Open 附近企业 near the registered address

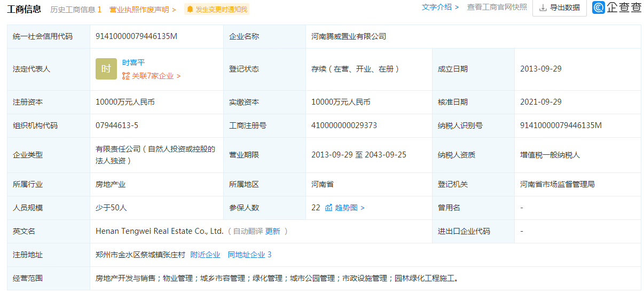click(x=205, y=255)
